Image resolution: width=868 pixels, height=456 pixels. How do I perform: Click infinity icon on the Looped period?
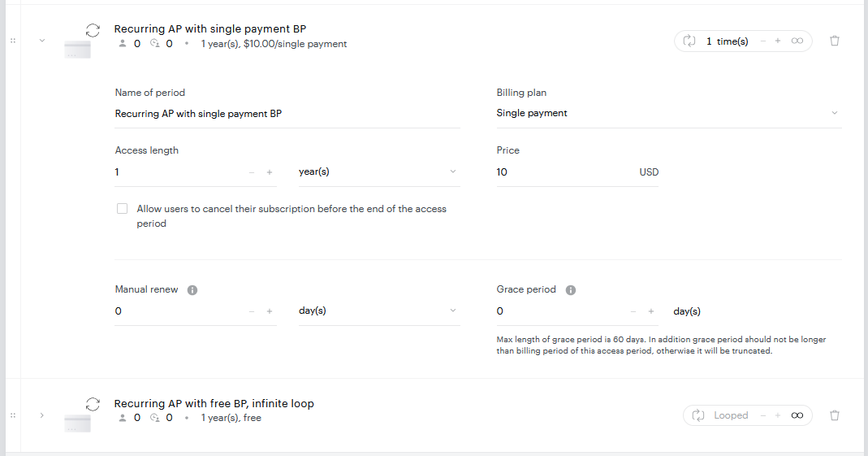click(797, 415)
